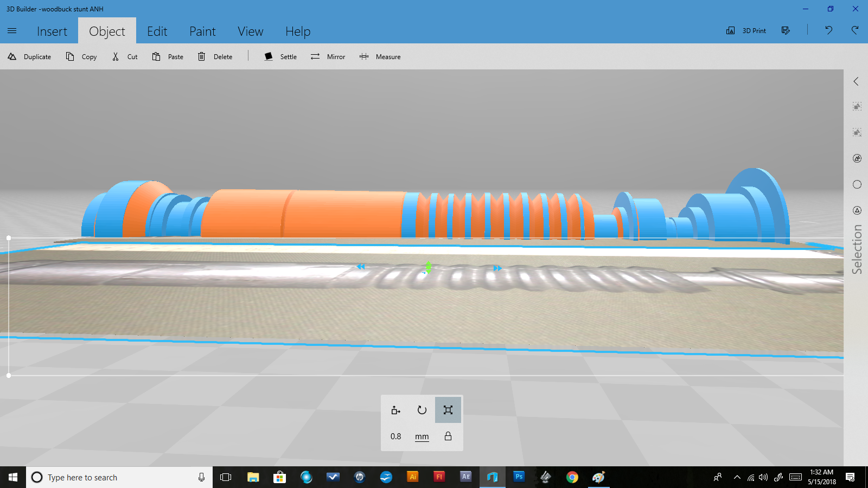This screenshot has height=488, width=868.
Task: Launch Adobe Flash from taskbar
Action: point(439,477)
